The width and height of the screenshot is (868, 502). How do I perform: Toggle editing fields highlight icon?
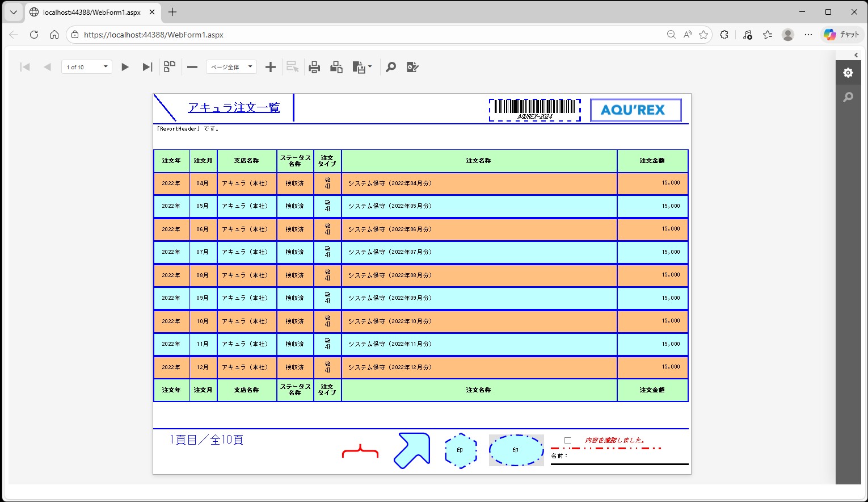click(x=412, y=67)
